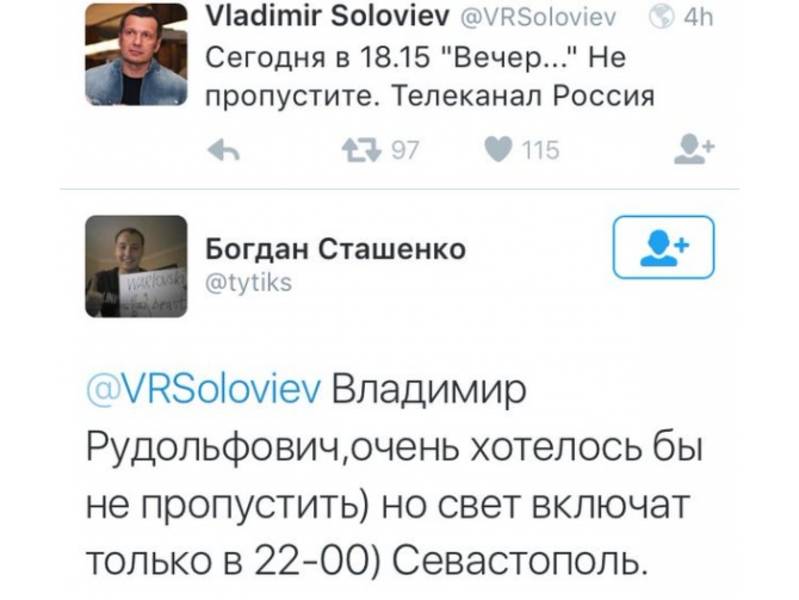The width and height of the screenshot is (799, 600).
Task: Follow Богдан Сташенко with the blue outlined button
Action: (x=663, y=246)
